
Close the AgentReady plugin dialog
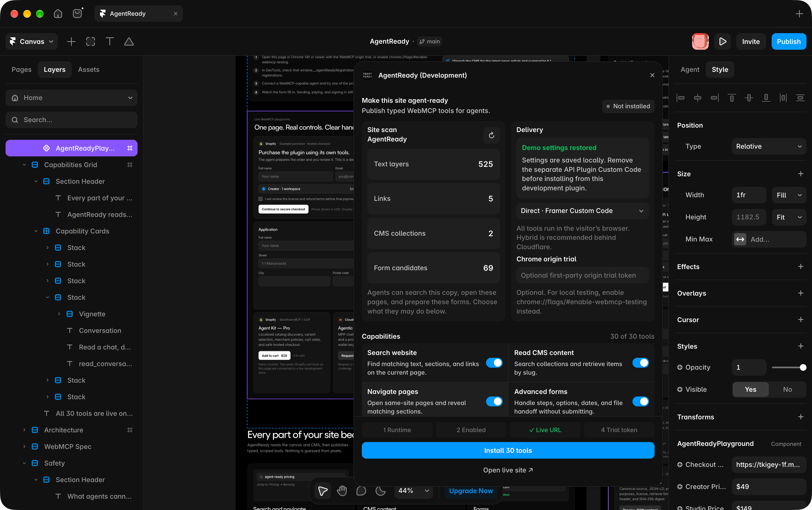(652, 75)
